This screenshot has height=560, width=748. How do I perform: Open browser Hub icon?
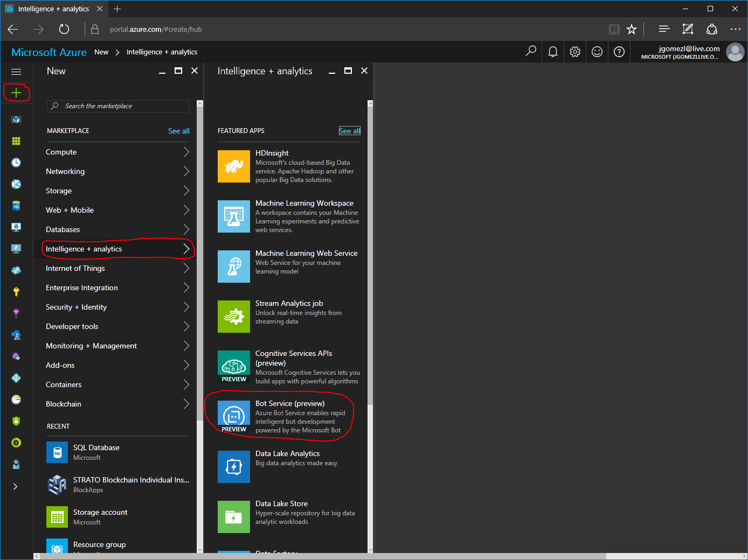[x=664, y=29]
